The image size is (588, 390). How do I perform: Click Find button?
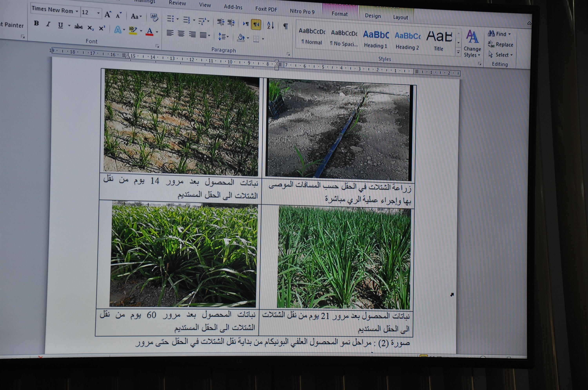[500, 34]
